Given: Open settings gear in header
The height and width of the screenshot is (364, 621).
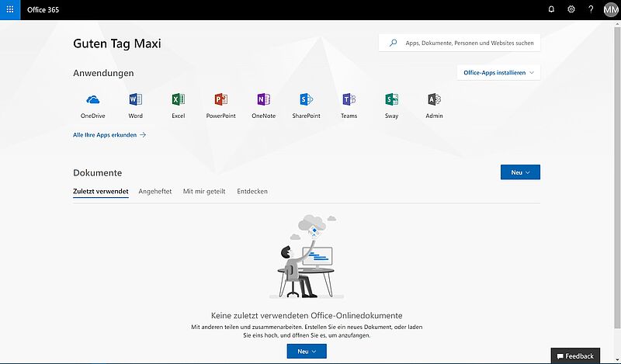Looking at the screenshot, I should pos(571,9).
